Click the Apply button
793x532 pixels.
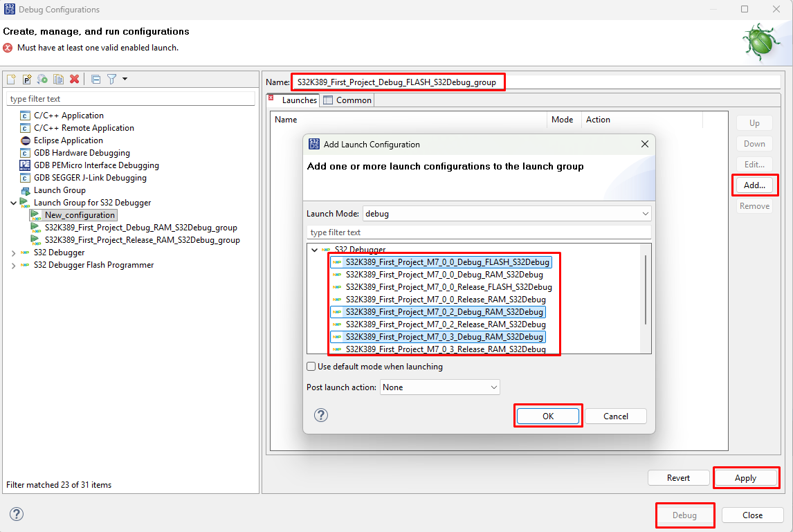click(x=745, y=478)
